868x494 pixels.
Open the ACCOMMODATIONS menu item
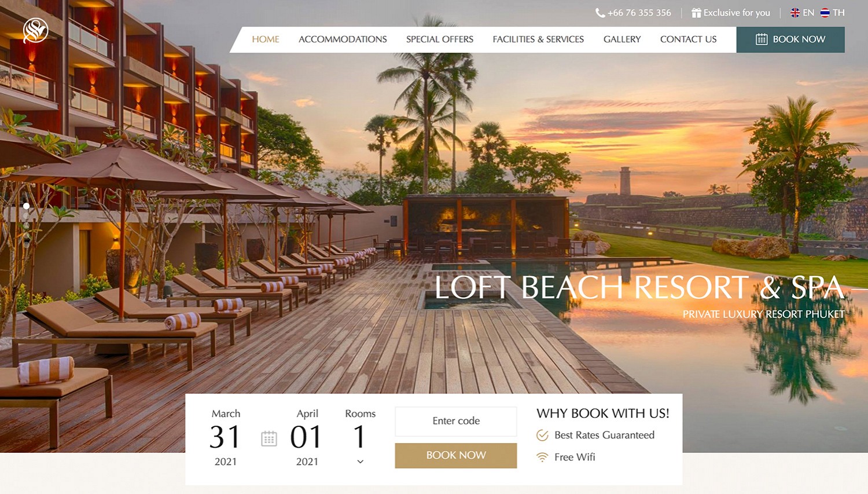point(343,39)
